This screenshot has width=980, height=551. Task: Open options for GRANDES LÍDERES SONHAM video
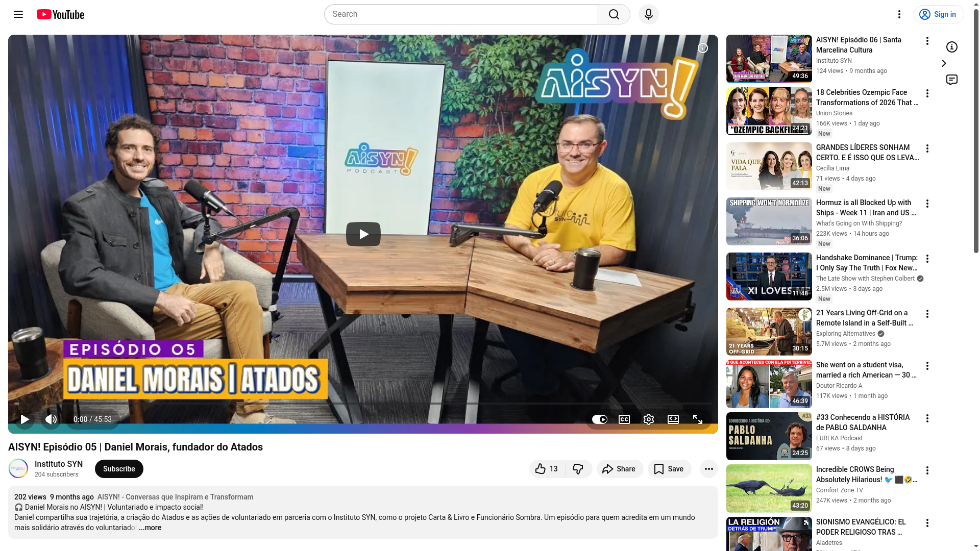927,148
